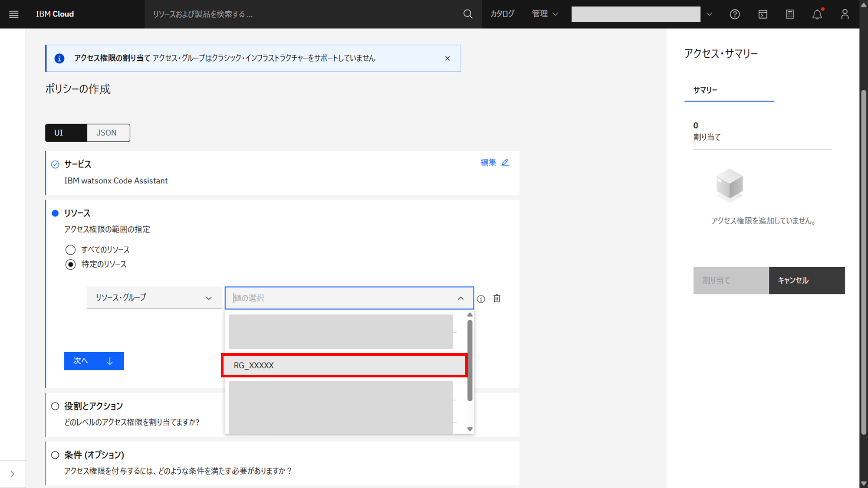Viewport: 868px width, 488px height.
Task: Open the 管理 menu dropdown
Action: 545,14
